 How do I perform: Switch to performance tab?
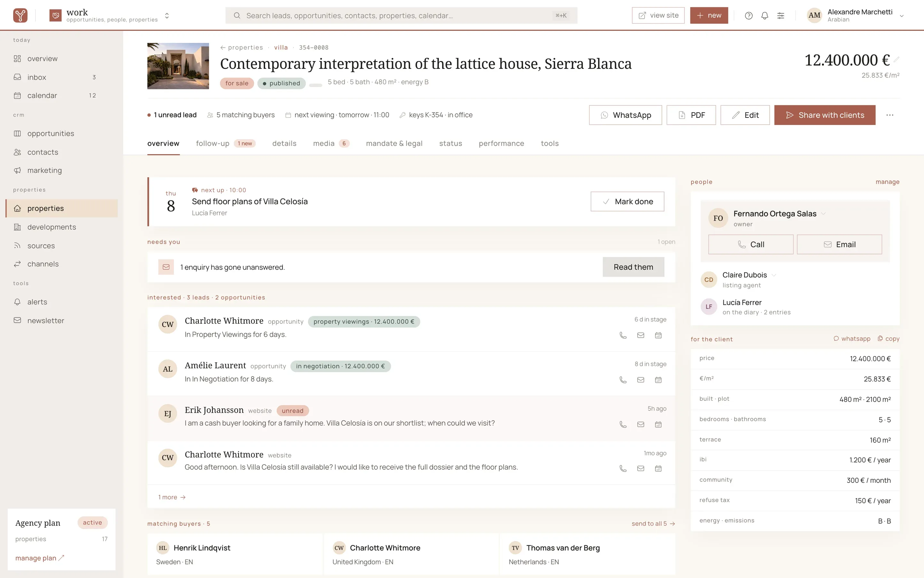point(501,143)
